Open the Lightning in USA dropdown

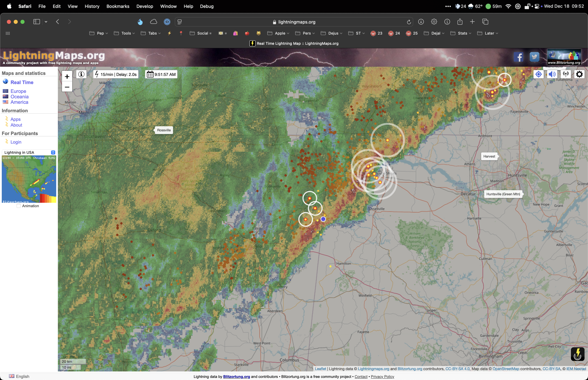click(29, 152)
